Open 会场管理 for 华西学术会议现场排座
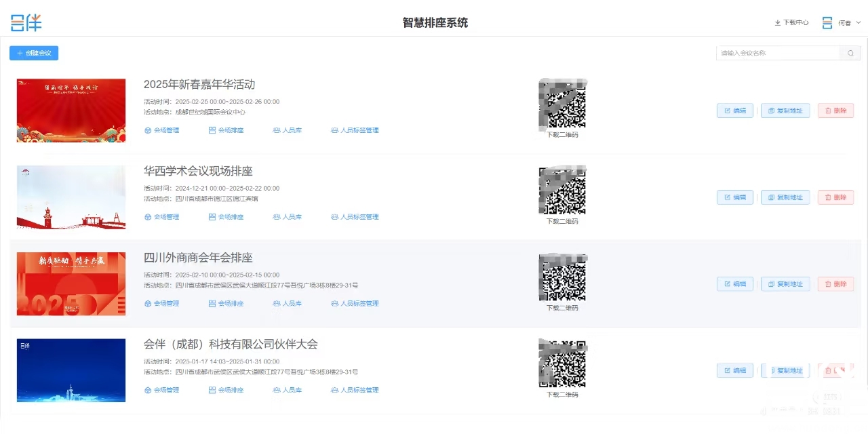 tap(162, 217)
